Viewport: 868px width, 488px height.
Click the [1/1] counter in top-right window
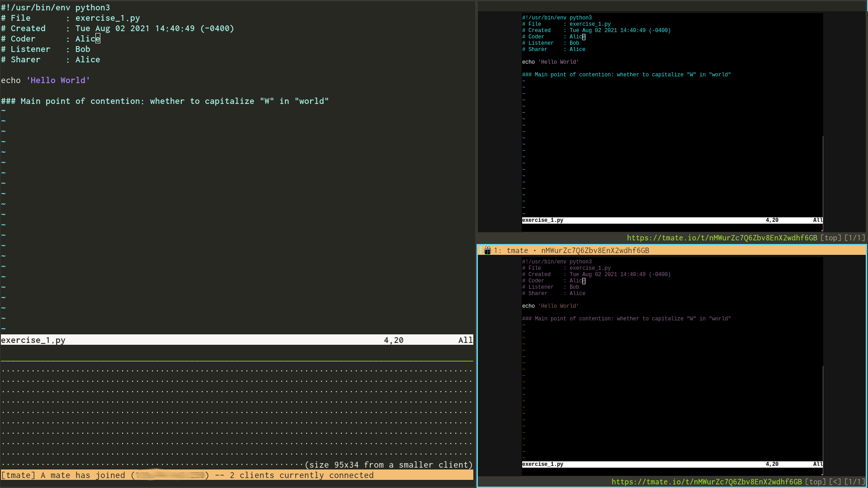click(855, 238)
